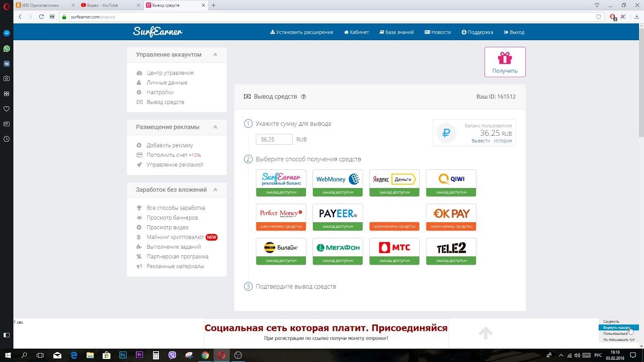Open Microsoft Edge from the taskbar
This screenshot has width=644, height=362.
coord(73,355)
